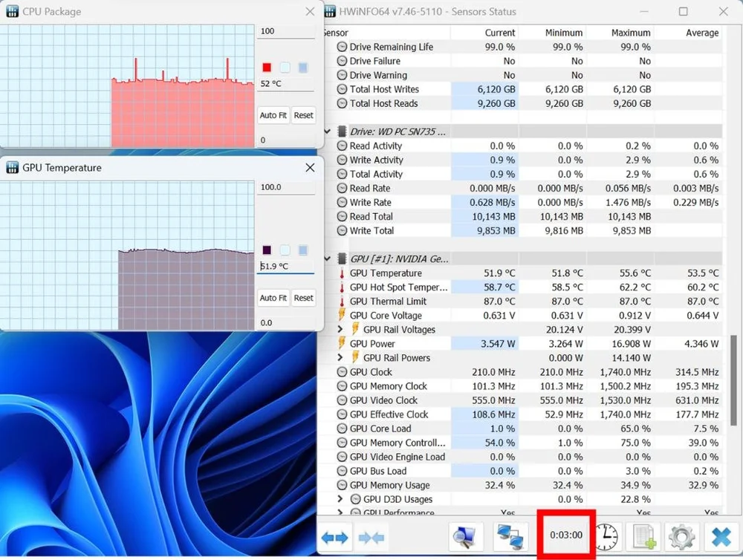The height and width of the screenshot is (560, 743).
Task: Click the blue swatch in CPU Package window
Action: click(303, 68)
